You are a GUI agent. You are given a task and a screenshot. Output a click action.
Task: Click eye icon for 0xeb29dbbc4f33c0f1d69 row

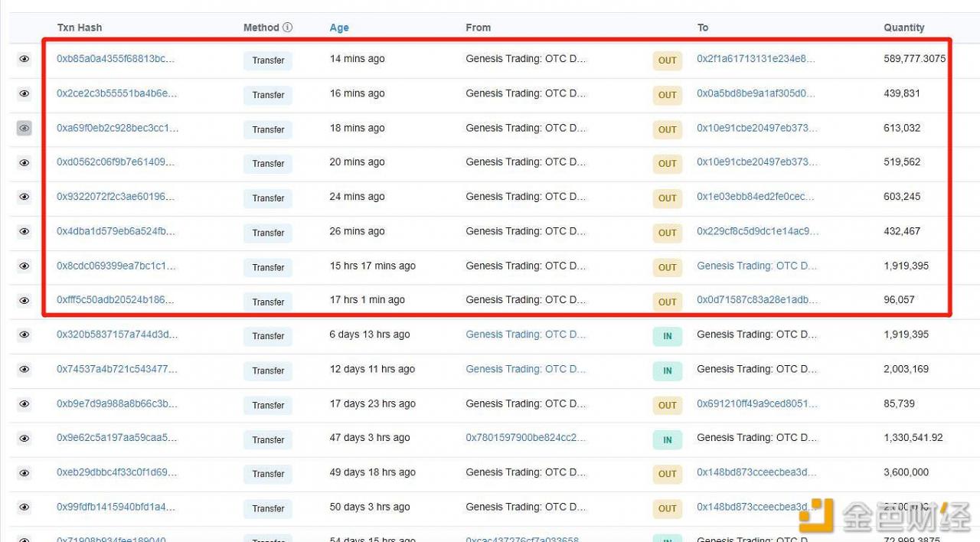pyautogui.click(x=24, y=473)
